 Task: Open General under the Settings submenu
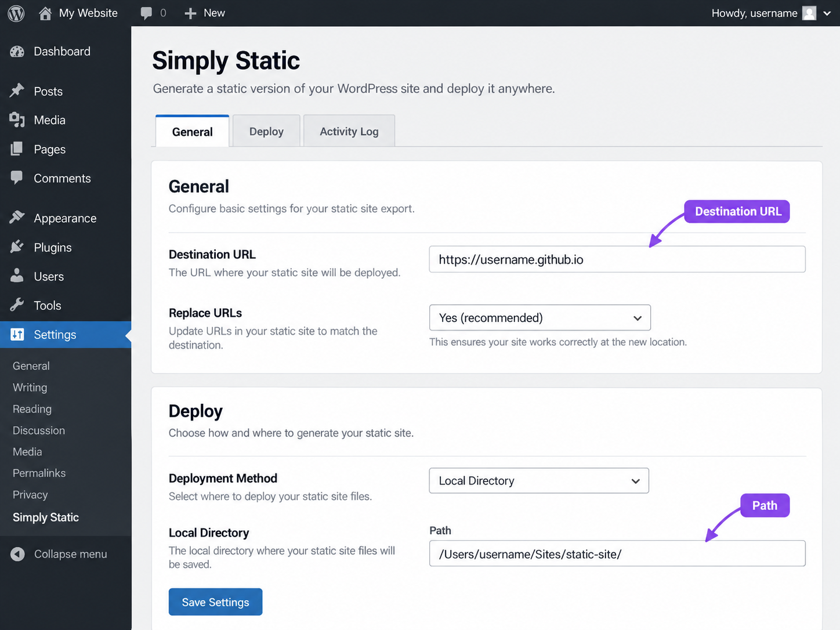point(31,365)
